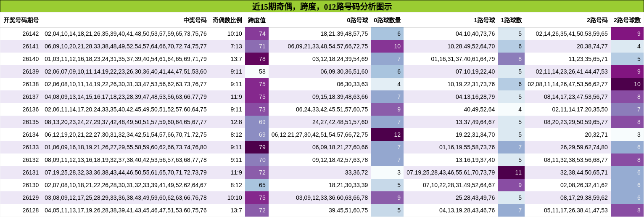Select period number 26134
644x217 pixels.
31,135
